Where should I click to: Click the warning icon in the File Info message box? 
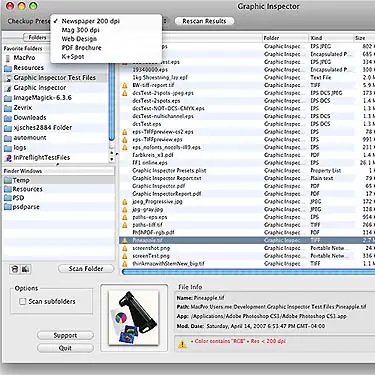click(x=182, y=344)
